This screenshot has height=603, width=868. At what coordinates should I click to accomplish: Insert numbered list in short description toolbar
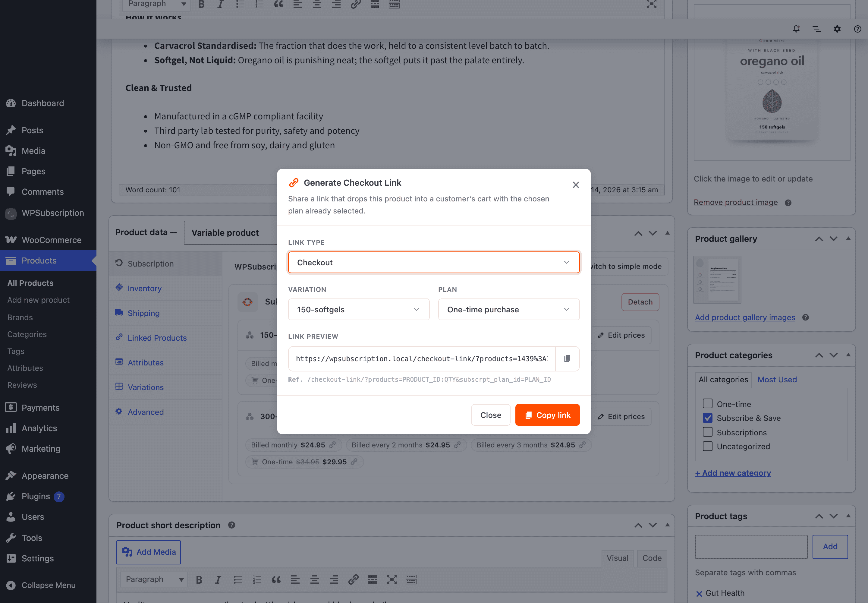pyautogui.click(x=257, y=579)
